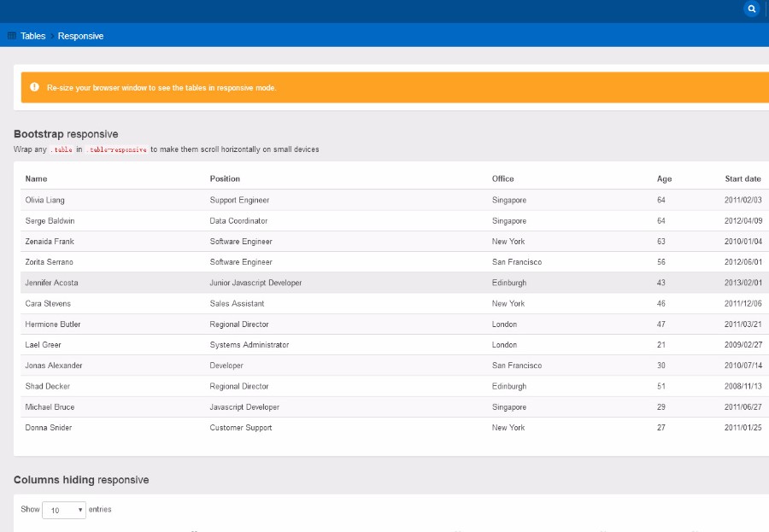Click the Start date column header
769x532 pixels.
coord(743,179)
